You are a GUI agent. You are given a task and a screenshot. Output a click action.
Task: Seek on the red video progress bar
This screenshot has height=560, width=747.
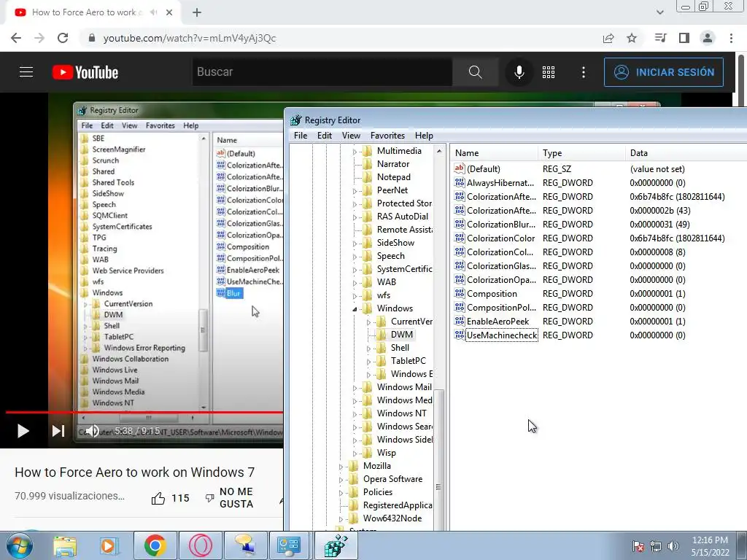tap(144, 413)
